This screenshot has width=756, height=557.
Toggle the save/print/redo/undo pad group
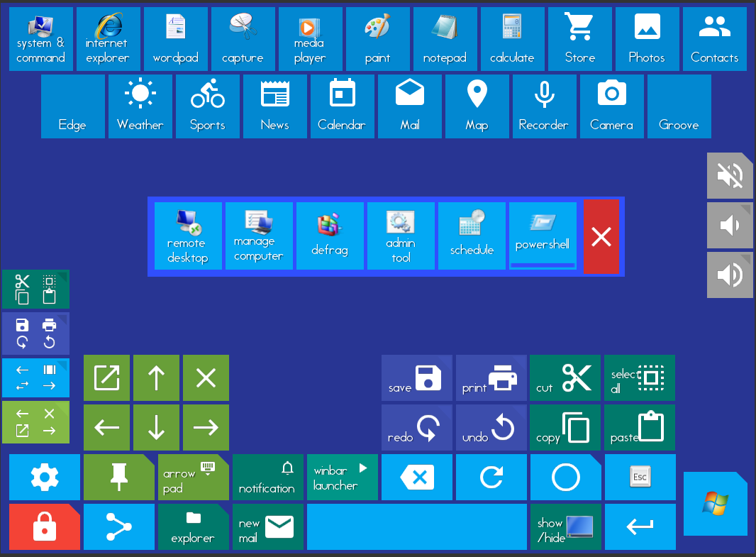[x=35, y=333]
